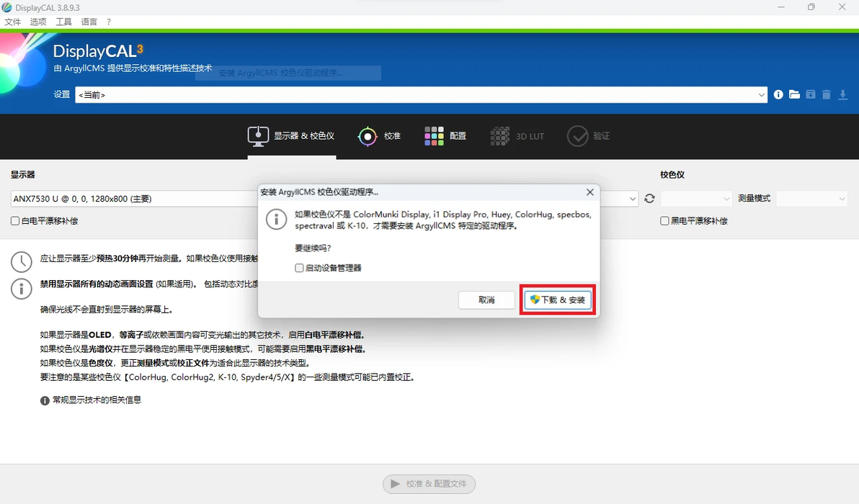Click the 验证 checkmark icon
The width and height of the screenshot is (859, 504).
point(577,136)
